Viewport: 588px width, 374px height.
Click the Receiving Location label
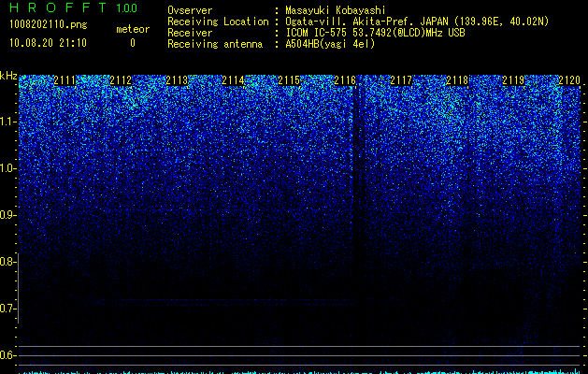(x=218, y=22)
